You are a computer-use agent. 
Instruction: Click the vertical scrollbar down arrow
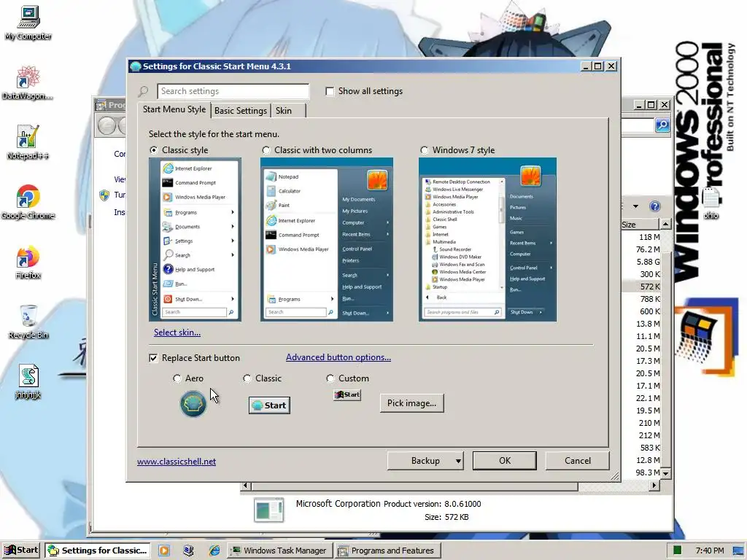pyautogui.click(x=665, y=473)
